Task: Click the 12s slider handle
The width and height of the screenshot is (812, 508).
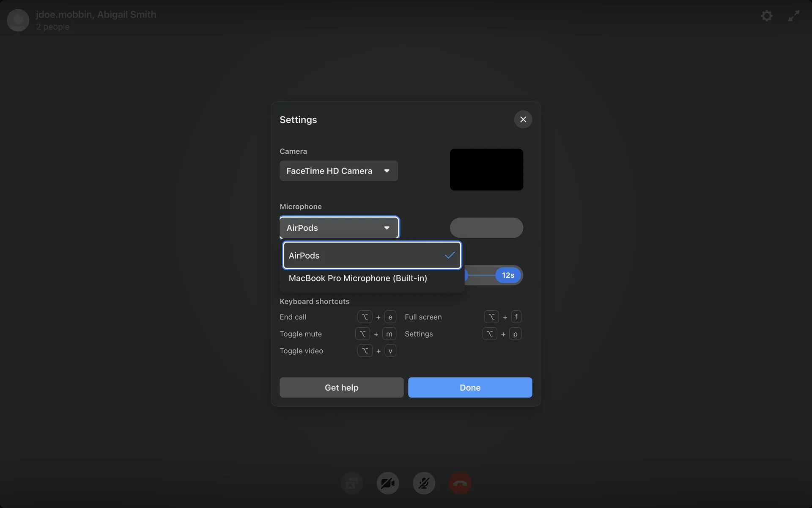Action: tap(508, 275)
